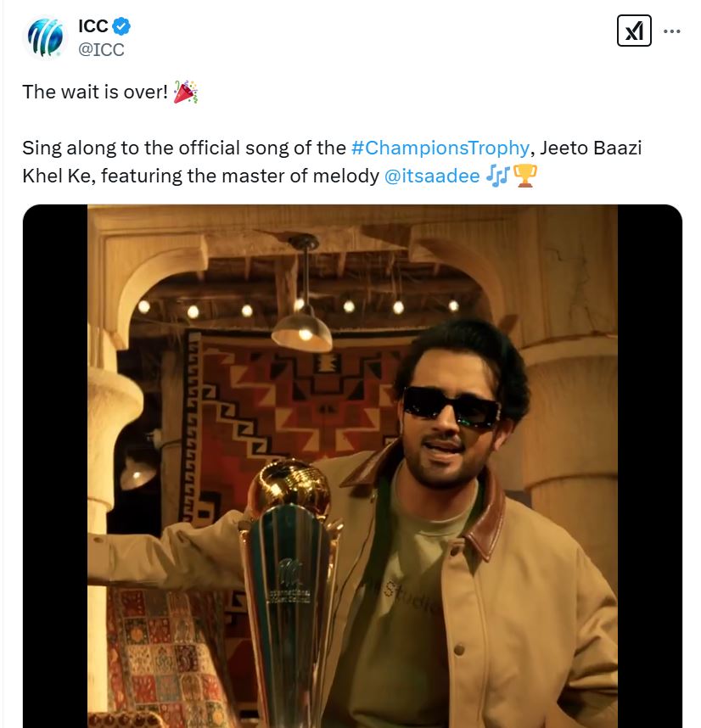Viewport: 701px width, 728px height.
Task: Click the right black bar of video
Action: (650, 466)
